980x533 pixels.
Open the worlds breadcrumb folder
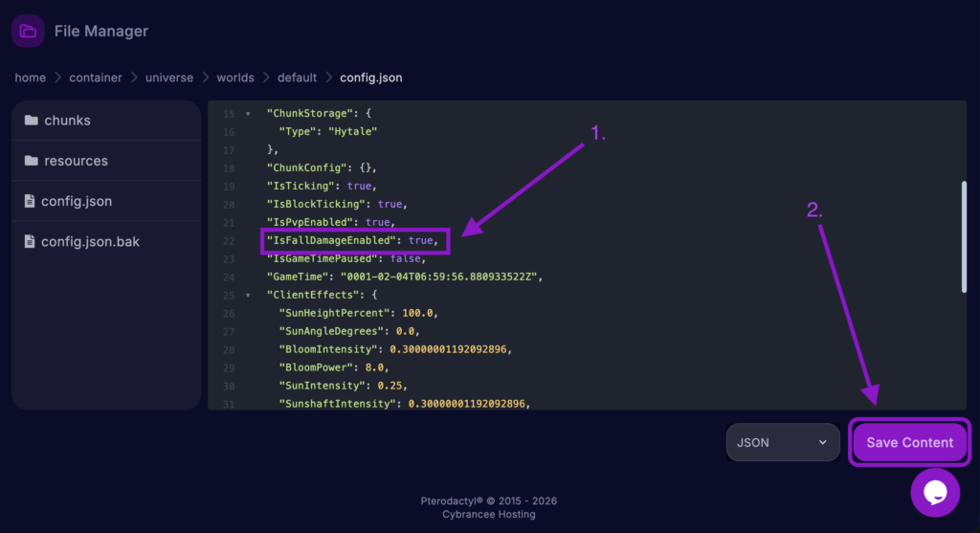(235, 78)
